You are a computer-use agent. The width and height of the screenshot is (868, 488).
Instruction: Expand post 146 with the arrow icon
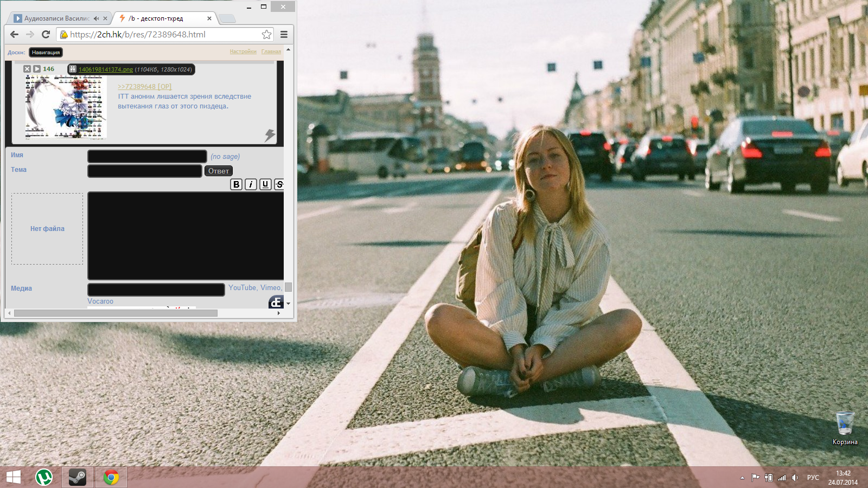click(x=37, y=69)
